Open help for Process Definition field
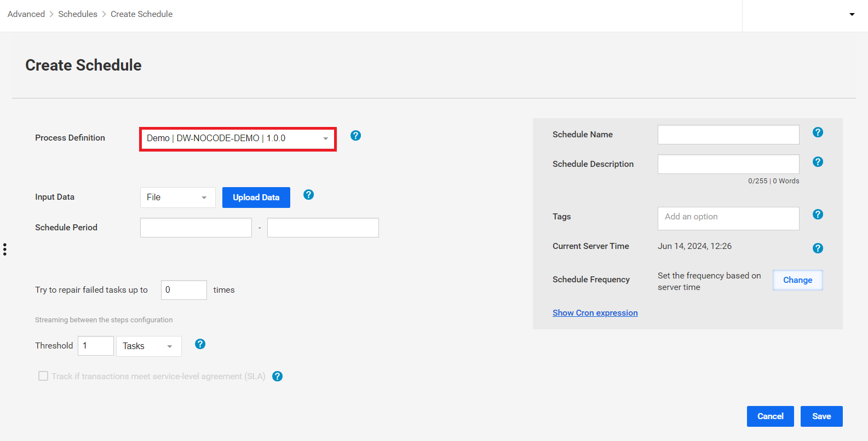This screenshot has width=868, height=441. tap(355, 136)
